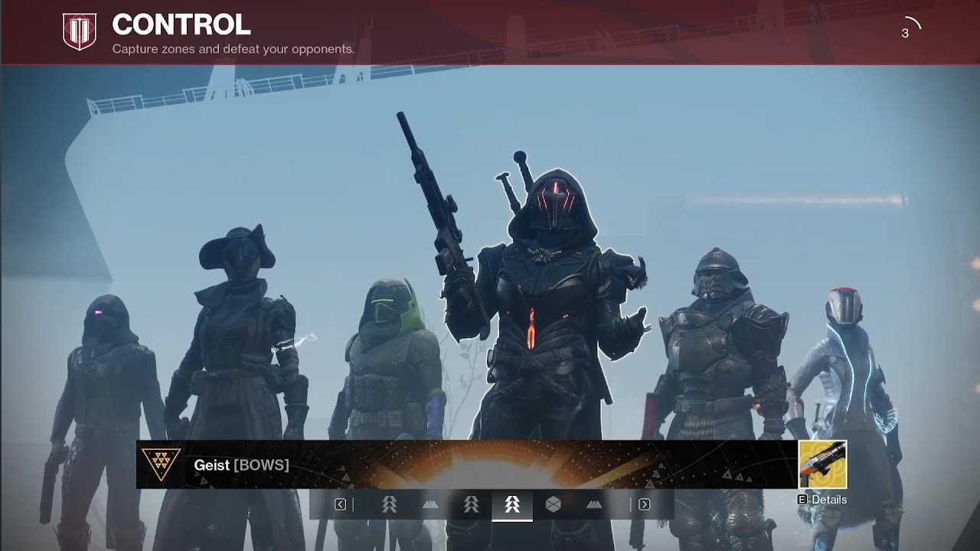Screen dimensions: 980x551
Task: Open the yellow exotic weapon thumbnail
Action: pyautogui.click(x=822, y=465)
